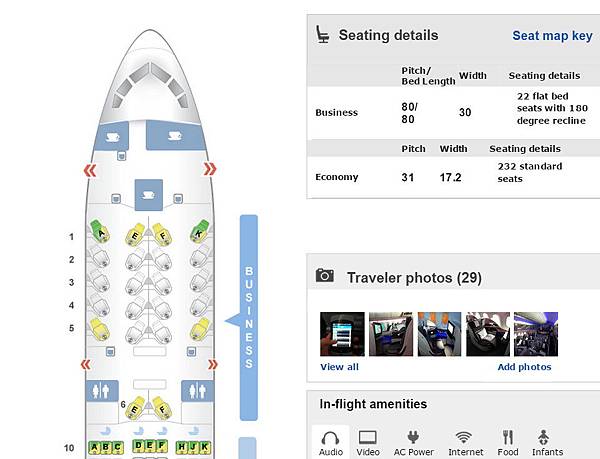Click economy seat 10A in row 10
The image size is (600, 459).
click(96, 448)
